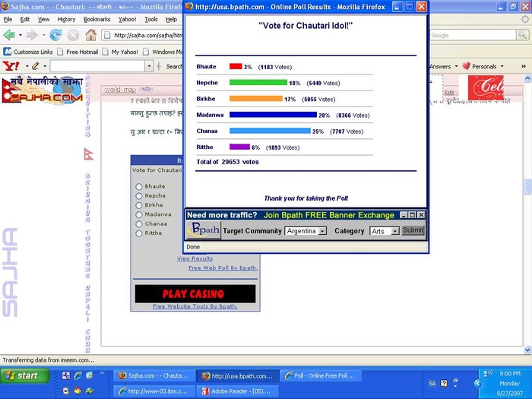The image size is (532, 399).
Task: Click the Customize Links bookmark icon
Action: [x=7, y=52]
